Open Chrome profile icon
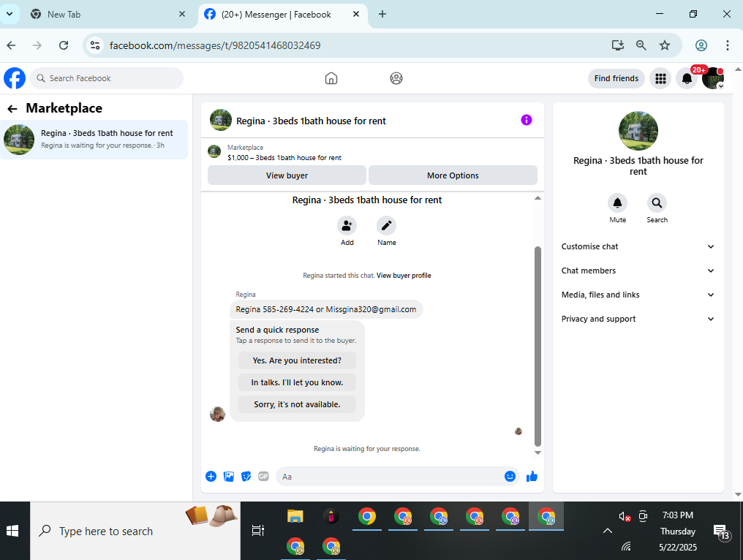Image resolution: width=743 pixels, height=560 pixels. coord(701,45)
